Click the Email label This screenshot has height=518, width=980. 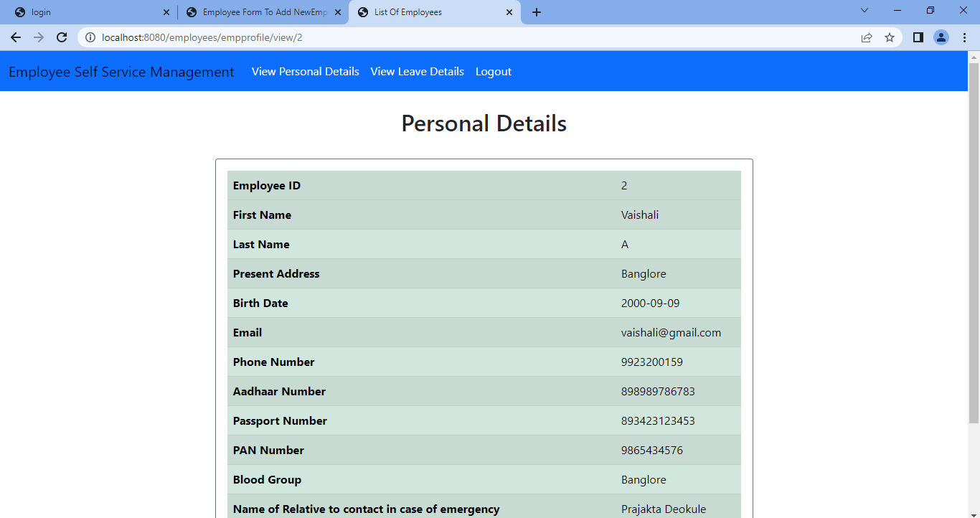click(x=248, y=333)
